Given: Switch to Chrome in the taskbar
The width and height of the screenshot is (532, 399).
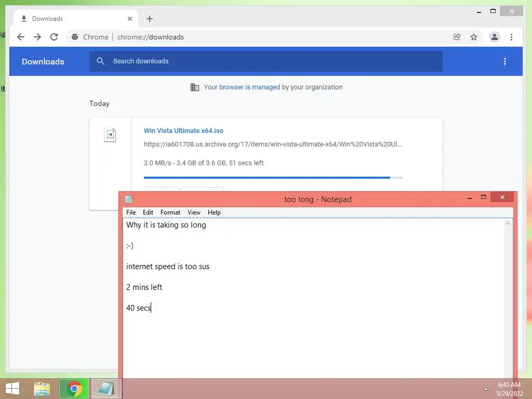Looking at the screenshot, I should tap(74, 389).
